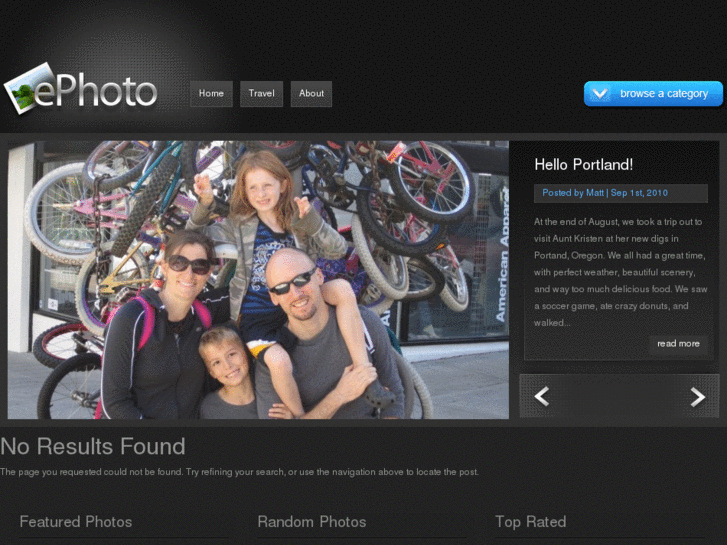Click the author name Matt
Viewport: 727px width, 545px height.
(x=595, y=193)
